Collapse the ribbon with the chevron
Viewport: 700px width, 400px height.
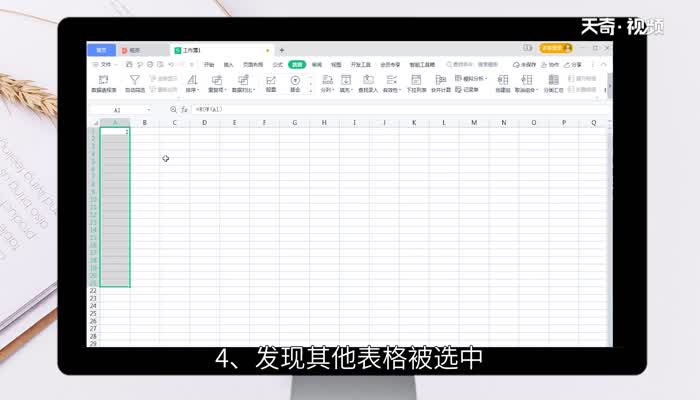pyautogui.click(x=604, y=65)
